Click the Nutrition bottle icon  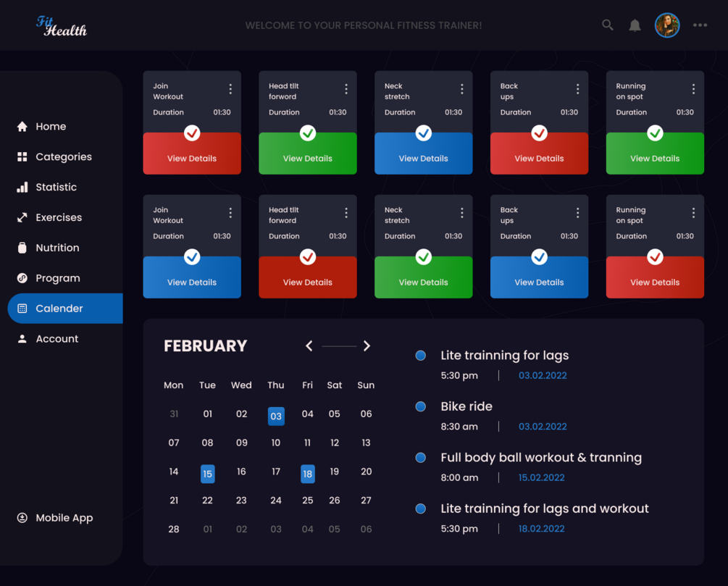click(x=22, y=248)
